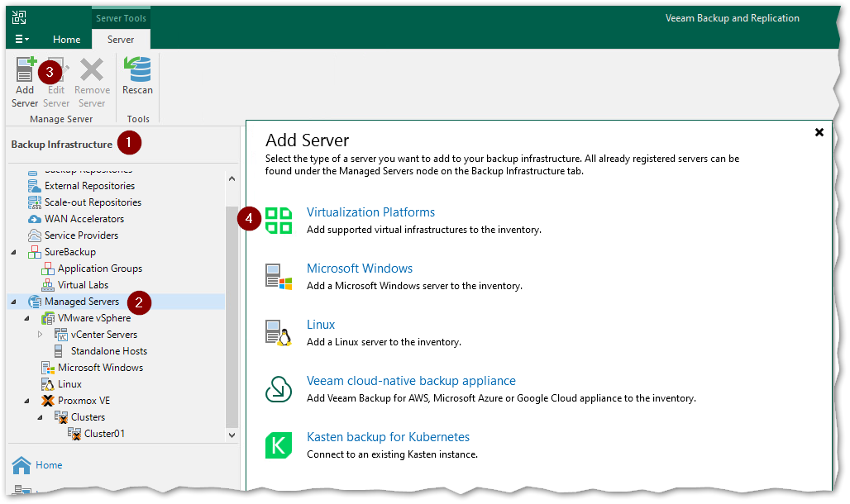Viewport: 850px width, 504px height.
Task: Click the Veeam cloud-native backup appliance icon
Action: click(279, 389)
